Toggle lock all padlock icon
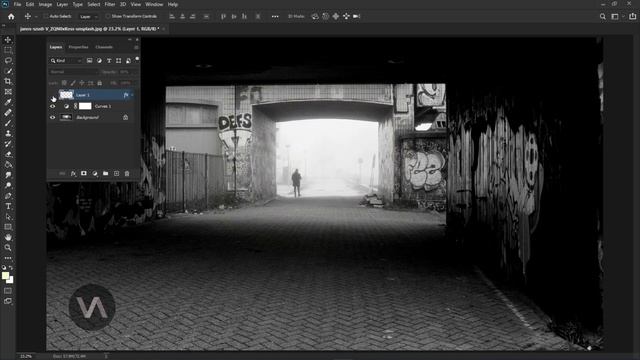Viewport: 640px width, 360px height. point(100,83)
